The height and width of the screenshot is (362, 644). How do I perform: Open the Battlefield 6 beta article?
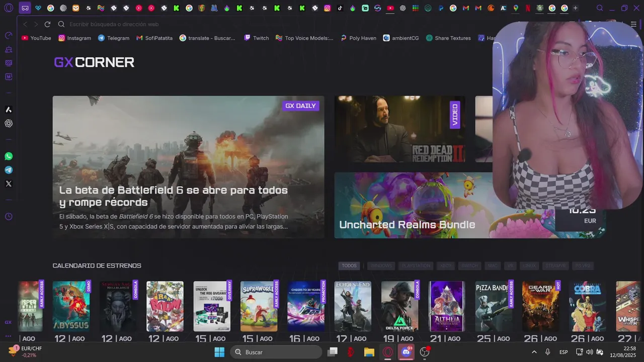(x=189, y=167)
